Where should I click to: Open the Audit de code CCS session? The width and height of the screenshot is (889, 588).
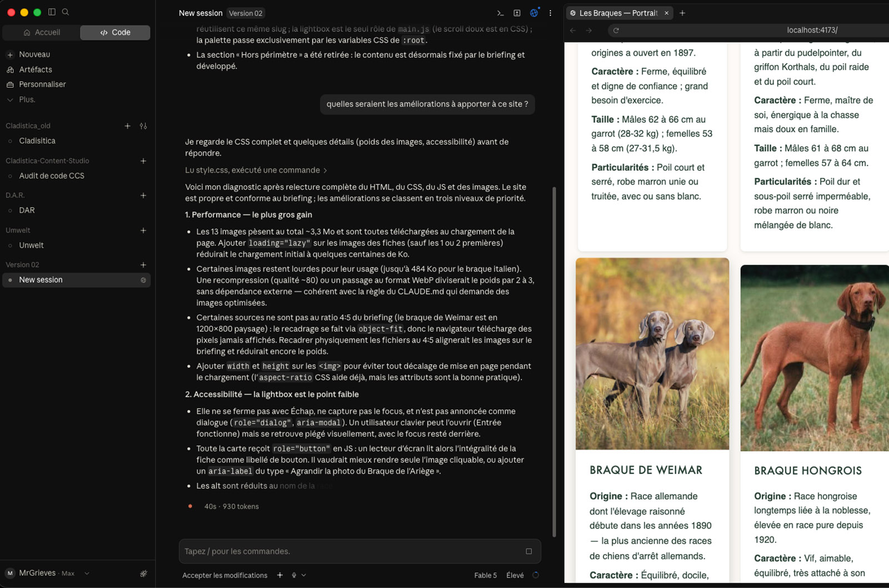point(52,176)
